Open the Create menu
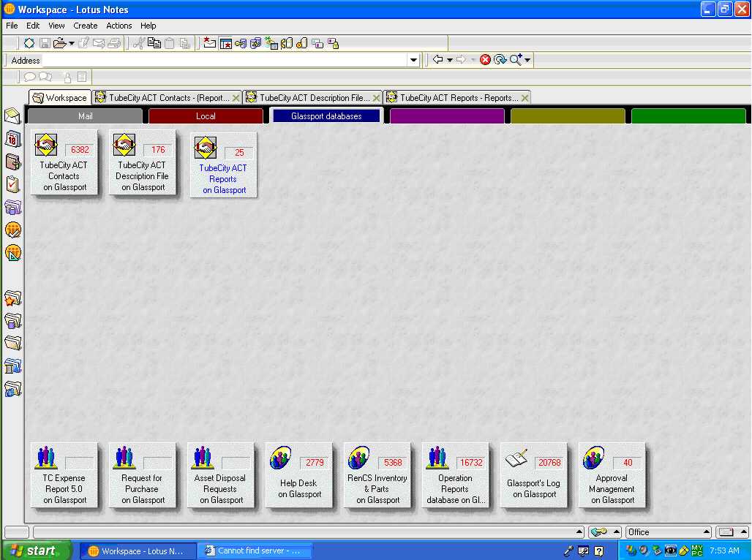 click(x=86, y=26)
